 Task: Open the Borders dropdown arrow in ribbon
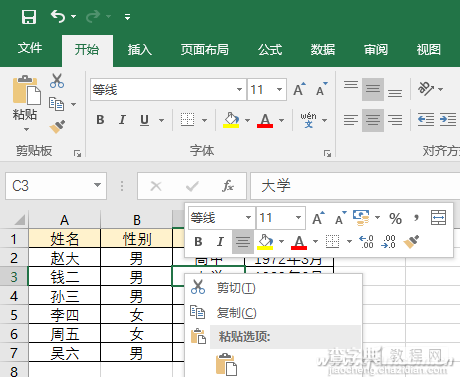(204, 120)
